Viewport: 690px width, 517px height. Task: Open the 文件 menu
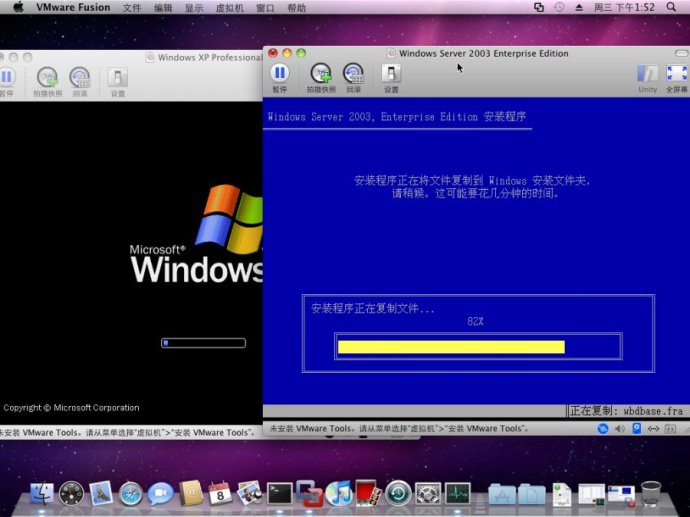coord(132,8)
